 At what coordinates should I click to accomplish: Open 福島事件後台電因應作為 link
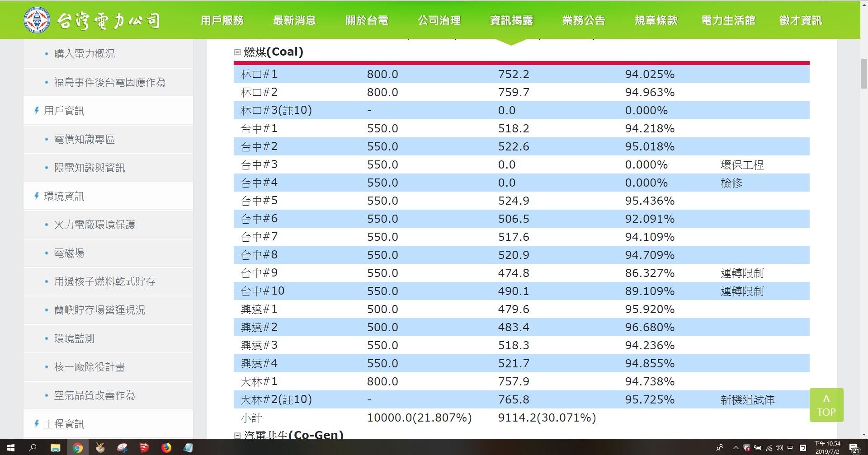[110, 82]
